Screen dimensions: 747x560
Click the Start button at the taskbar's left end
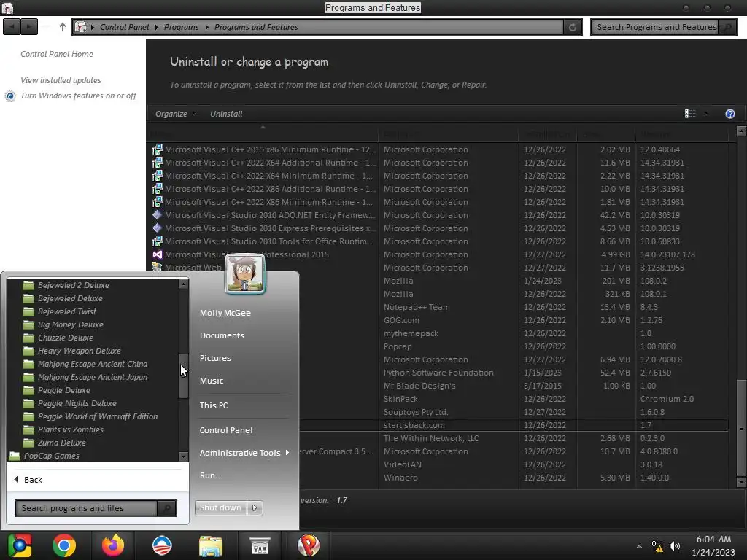pyautogui.click(x=19, y=545)
